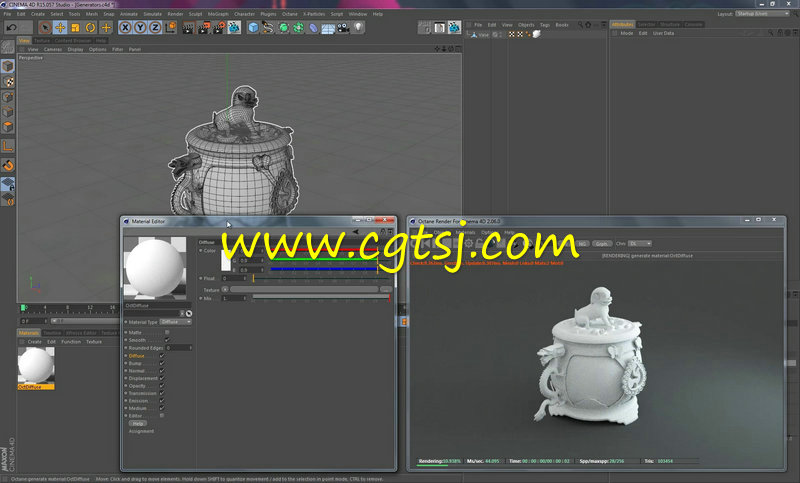
Task: Select the Scale tool icon
Action: pyautogui.click(x=76, y=28)
